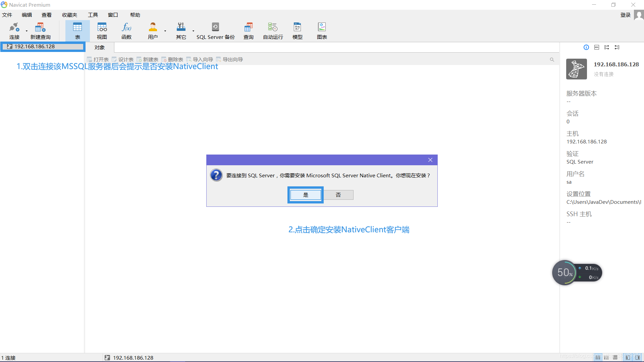Show the 'uses' dependency panel icon

click(607, 47)
